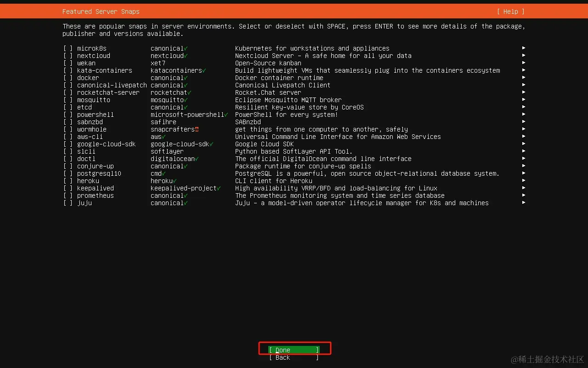Click verified checkmark beside heroku publisher
The image size is (588, 368).
coord(175,181)
